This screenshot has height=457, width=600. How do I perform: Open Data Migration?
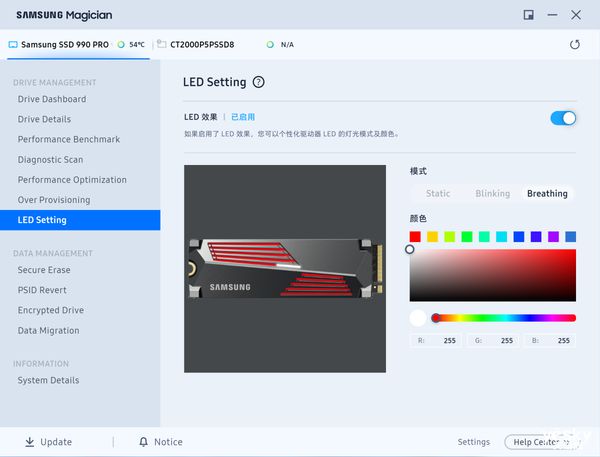click(49, 330)
